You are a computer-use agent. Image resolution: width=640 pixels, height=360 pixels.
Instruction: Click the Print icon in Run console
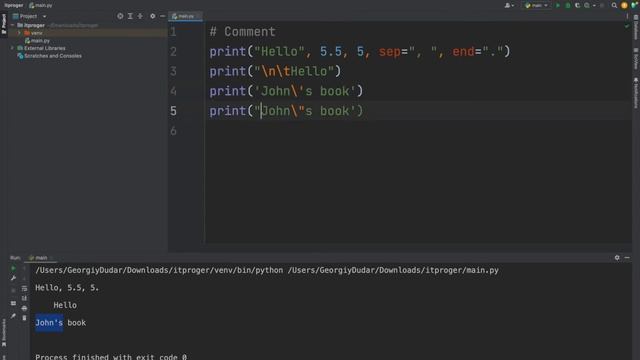[x=24, y=308]
